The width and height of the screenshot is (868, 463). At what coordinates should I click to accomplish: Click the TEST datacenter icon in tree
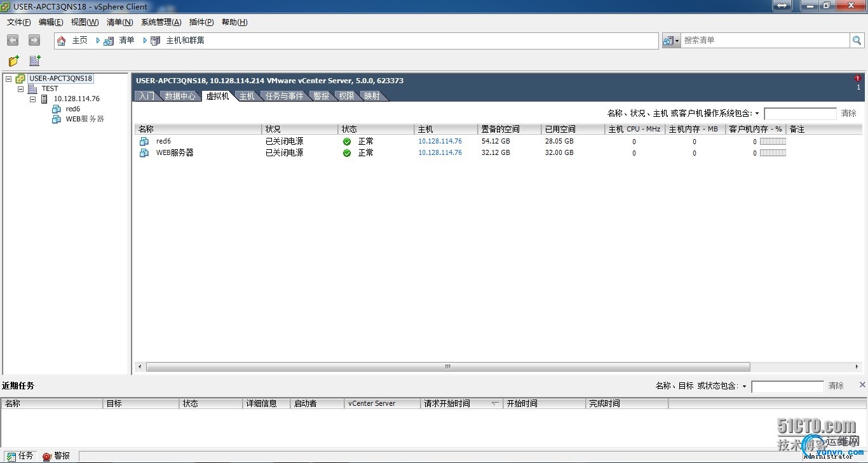(x=32, y=89)
